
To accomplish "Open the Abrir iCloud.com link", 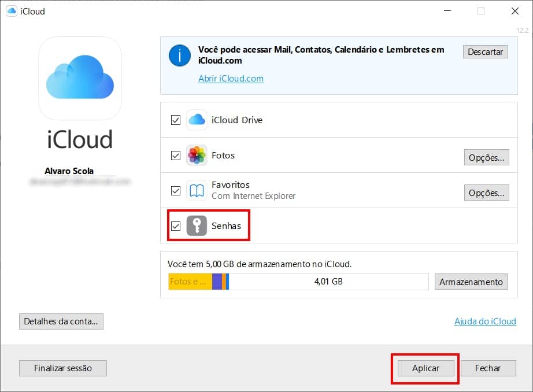I will click(231, 79).
